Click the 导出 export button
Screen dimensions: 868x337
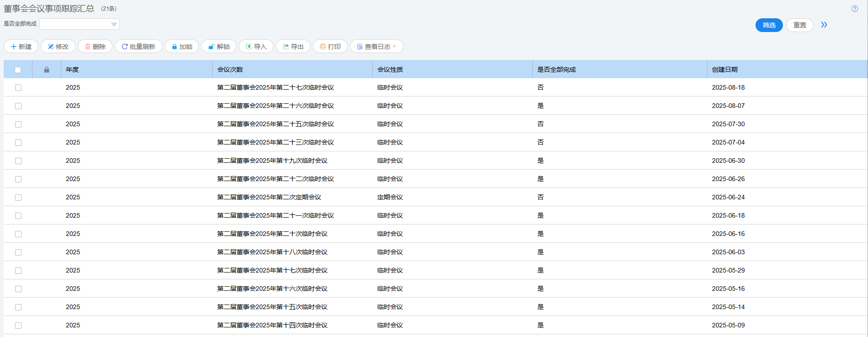[x=293, y=47]
